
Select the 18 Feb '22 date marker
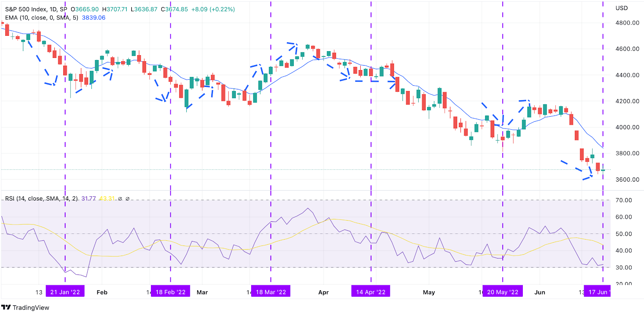(x=171, y=291)
